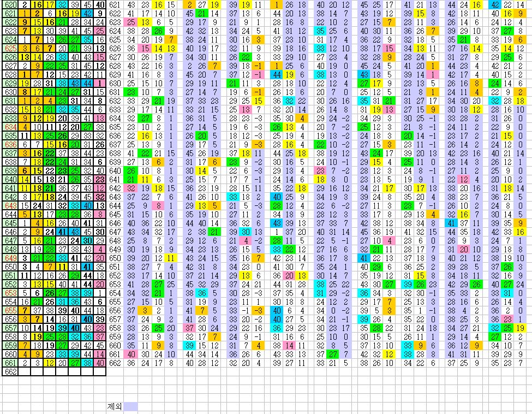Screen dimensions: 532x414
Task: Click the lavender swatch beside 제외
Action: [130, 406]
